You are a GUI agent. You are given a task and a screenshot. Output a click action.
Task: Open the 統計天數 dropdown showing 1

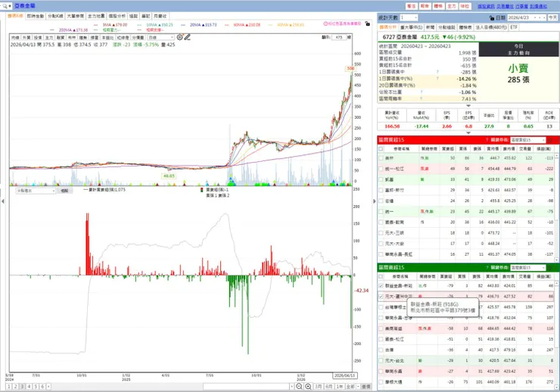click(x=409, y=17)
